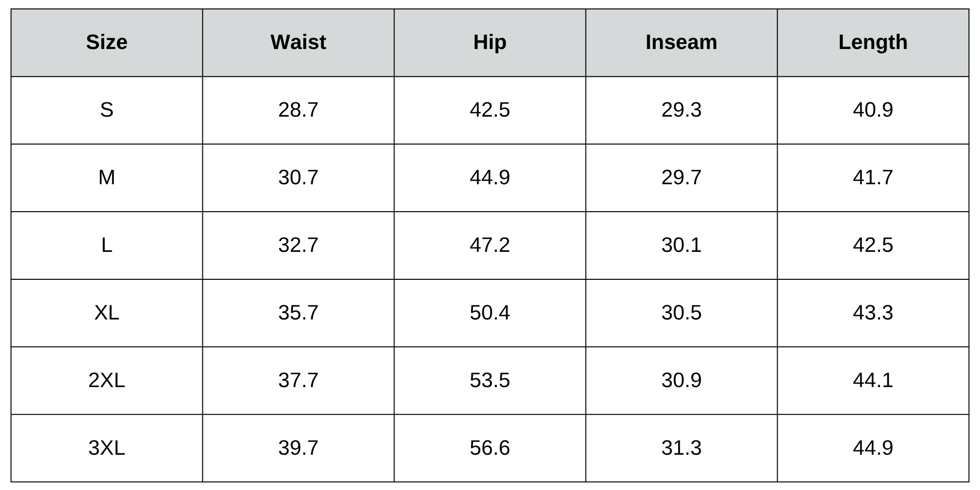Select the S size cell

click(x=107, y=110)
